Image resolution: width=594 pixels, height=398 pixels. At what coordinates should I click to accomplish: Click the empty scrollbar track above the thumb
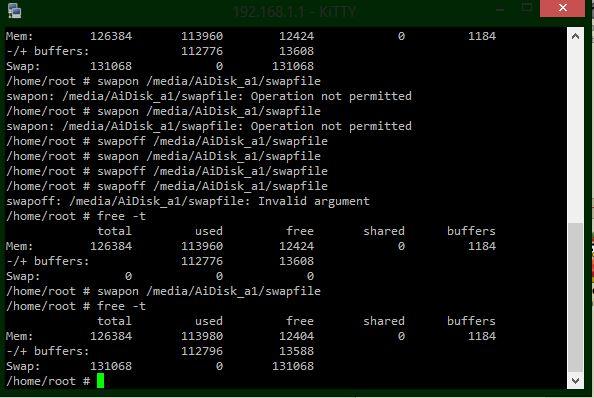pyautogui.click(x=575, y=134)
